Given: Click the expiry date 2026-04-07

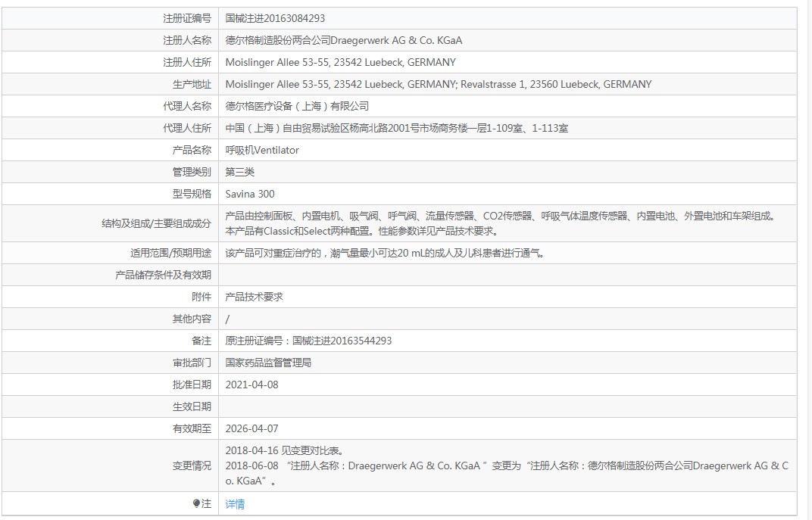Looking at the screenshot, I should pyautogui.click(x=251, y=428).
